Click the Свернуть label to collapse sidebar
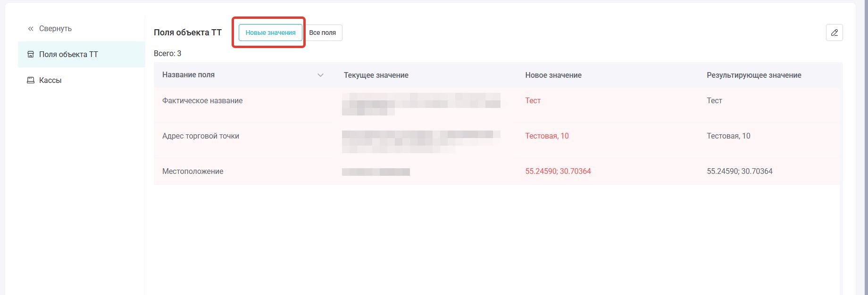 coord(55,29)
